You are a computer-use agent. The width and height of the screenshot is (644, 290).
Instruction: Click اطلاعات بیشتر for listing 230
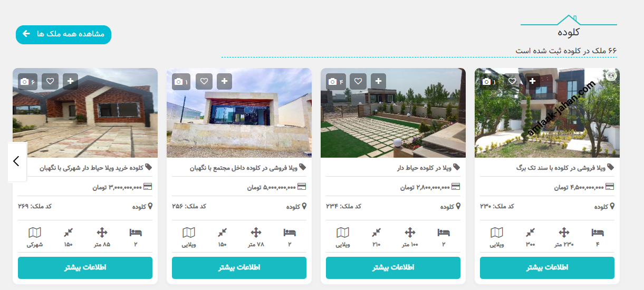point(547,268)
